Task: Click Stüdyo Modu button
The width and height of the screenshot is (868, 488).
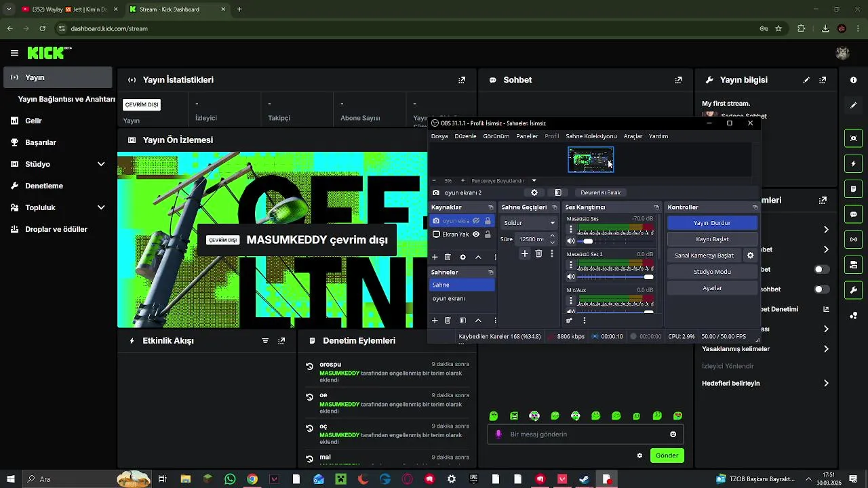Action: click(x=712, y=272)
